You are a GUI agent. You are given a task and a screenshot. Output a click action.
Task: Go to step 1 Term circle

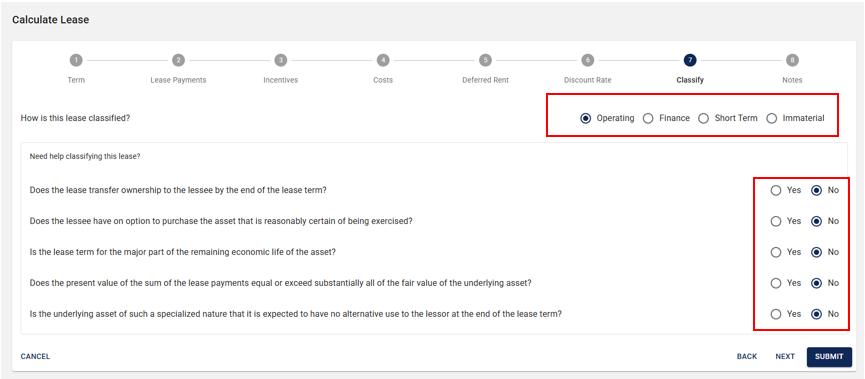coord(76,60)
